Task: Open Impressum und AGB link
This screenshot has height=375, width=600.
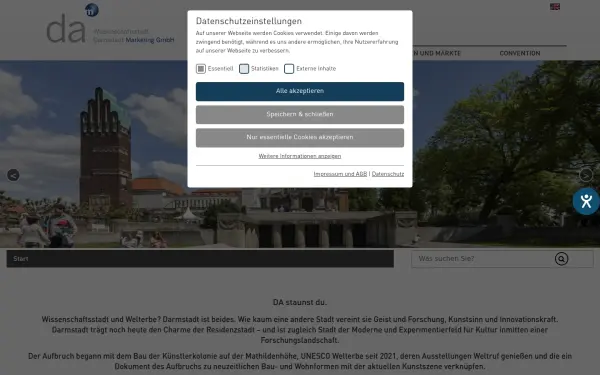Action: point(340,174)
